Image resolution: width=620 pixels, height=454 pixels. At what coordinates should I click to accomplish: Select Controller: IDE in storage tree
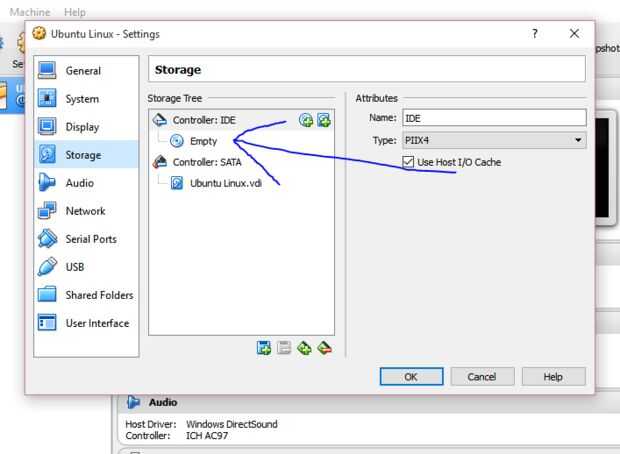pyautogui.click(x=204, y=120)
